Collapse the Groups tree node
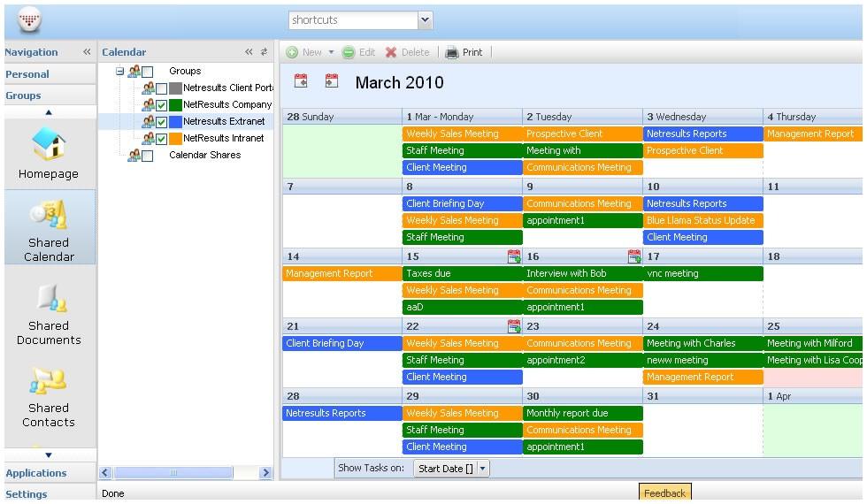 [120, 72]
